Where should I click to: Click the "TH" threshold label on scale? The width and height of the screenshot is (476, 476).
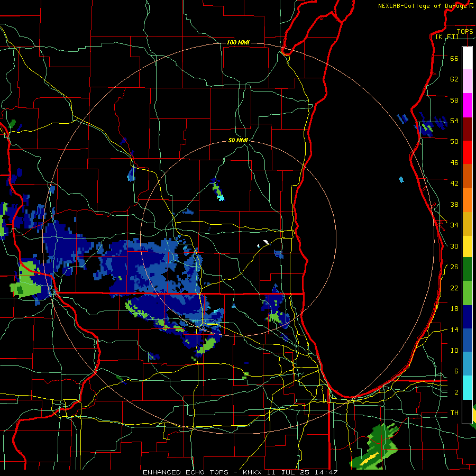pos(454,413)
